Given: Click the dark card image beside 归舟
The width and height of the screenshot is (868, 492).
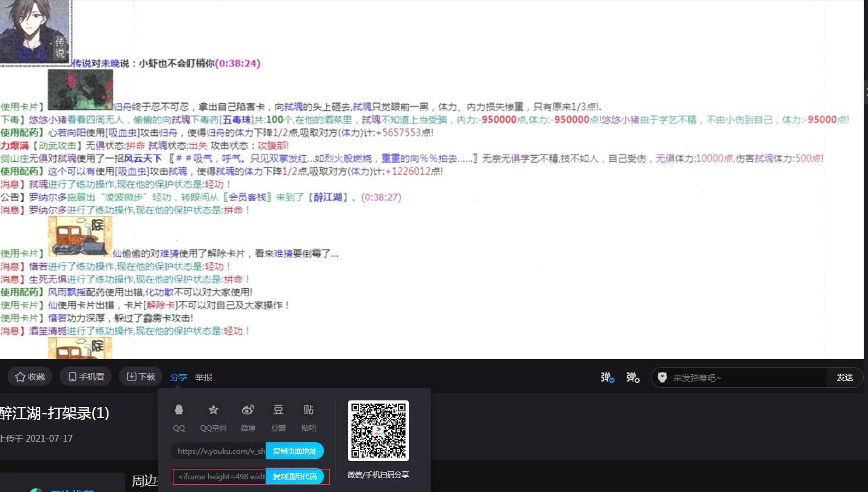Looking at the screenshot, I should tap(80, 89).
